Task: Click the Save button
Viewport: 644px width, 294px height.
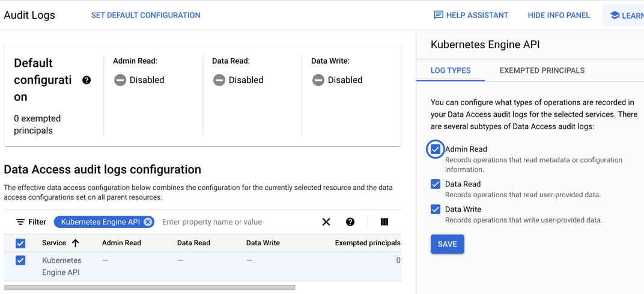Action: click(448, 244)
